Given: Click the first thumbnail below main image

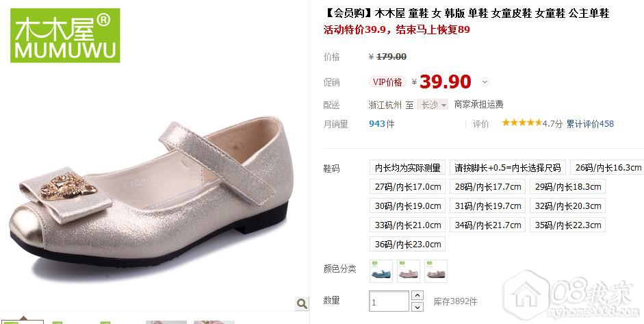Looking at the screenshot, I should tap(22, 322).
